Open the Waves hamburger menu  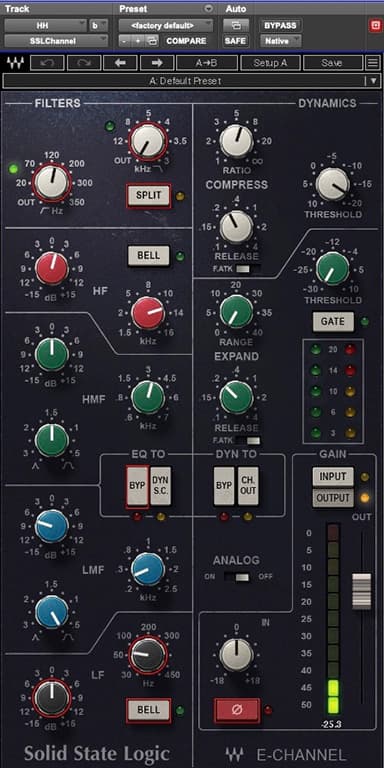click(373, 63)
